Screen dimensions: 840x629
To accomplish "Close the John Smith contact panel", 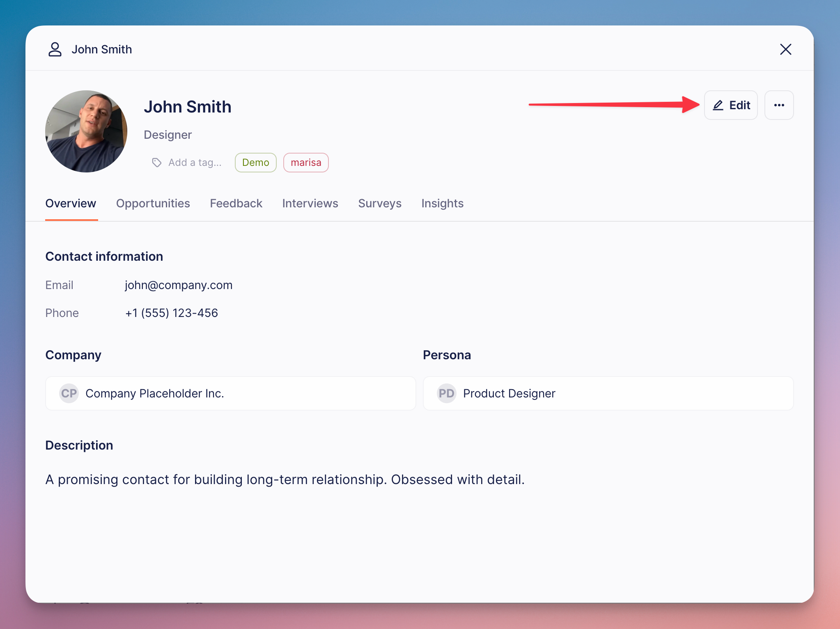I will pyautogui.click(x=785, y=49).
